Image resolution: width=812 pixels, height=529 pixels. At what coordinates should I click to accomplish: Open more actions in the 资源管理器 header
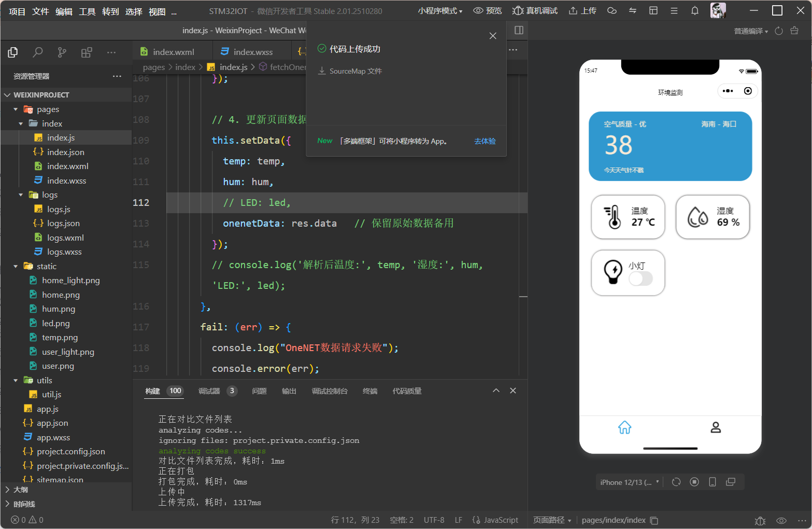click(117, 76)
